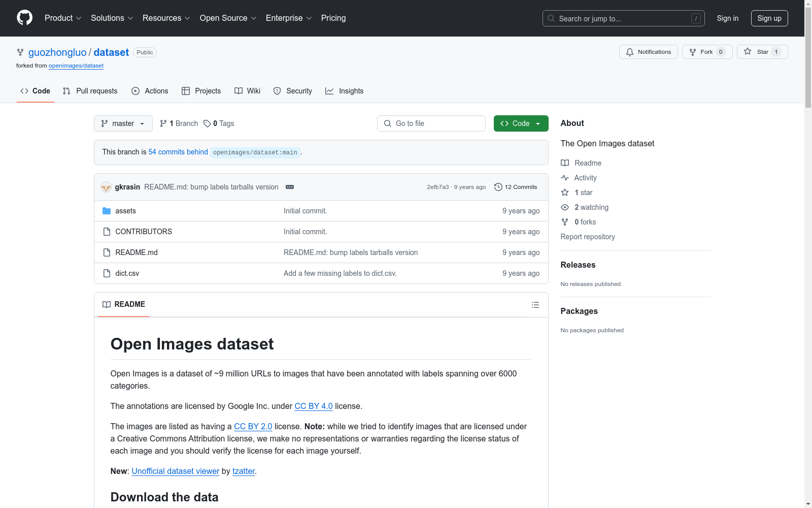
Task: Expand the Resources menu
Action: coord(166,18)
